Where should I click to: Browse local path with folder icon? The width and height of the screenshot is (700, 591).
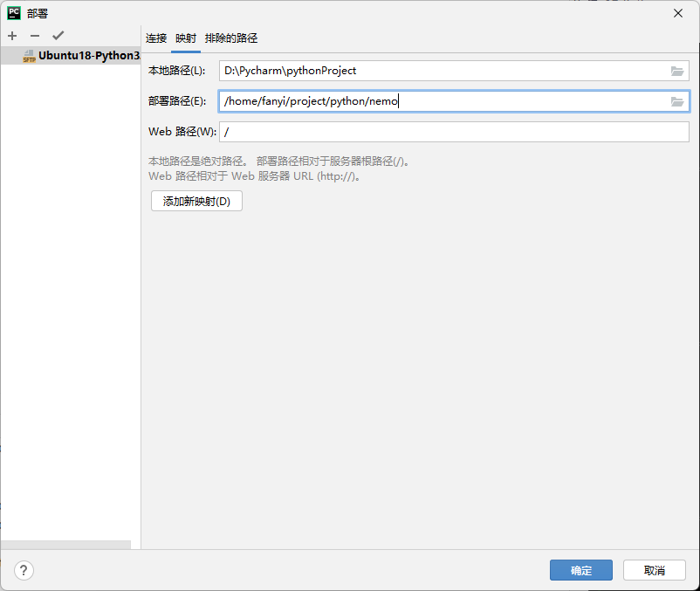(677, 71)
